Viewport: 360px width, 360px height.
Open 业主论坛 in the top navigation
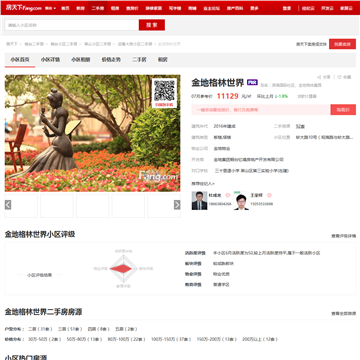tap(211, 8)
